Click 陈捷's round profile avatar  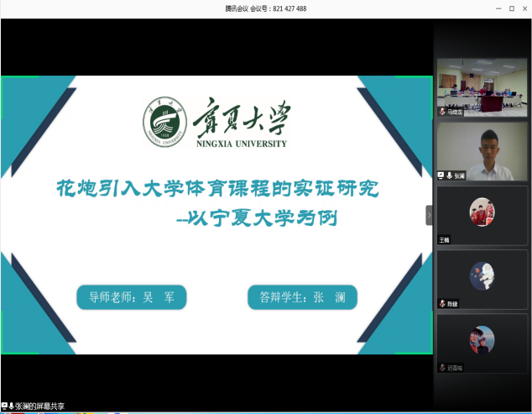point(482,274)
